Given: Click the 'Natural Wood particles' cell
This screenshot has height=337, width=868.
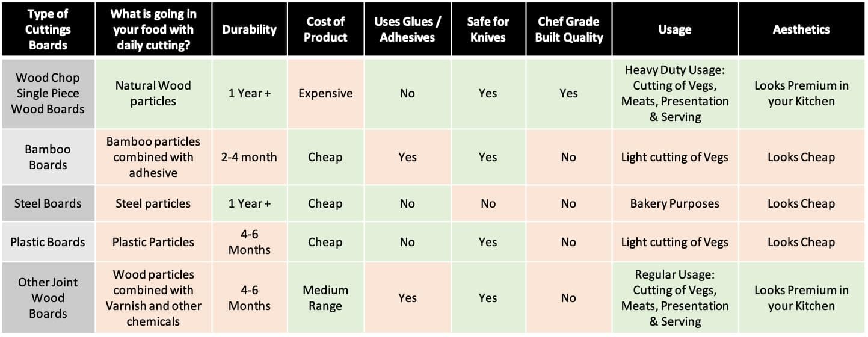Looking at the screenshot, I should point(153,93).
